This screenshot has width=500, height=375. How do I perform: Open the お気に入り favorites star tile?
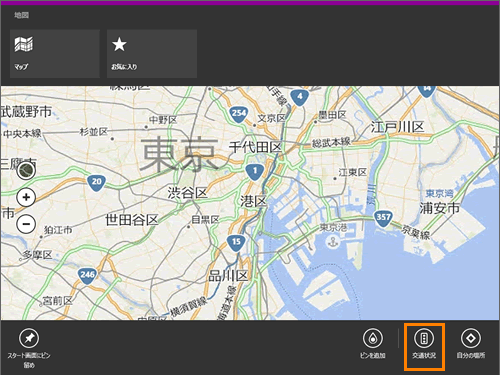152,54
